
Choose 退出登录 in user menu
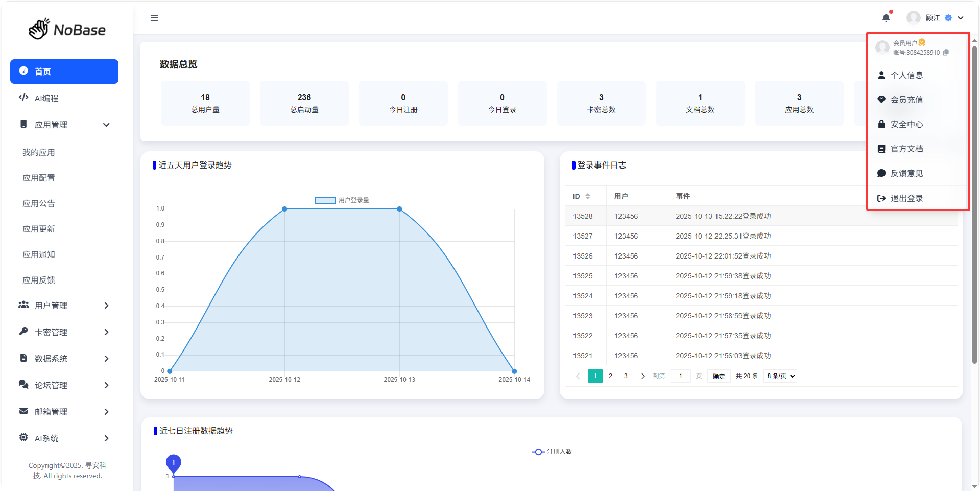coord(906,198)
